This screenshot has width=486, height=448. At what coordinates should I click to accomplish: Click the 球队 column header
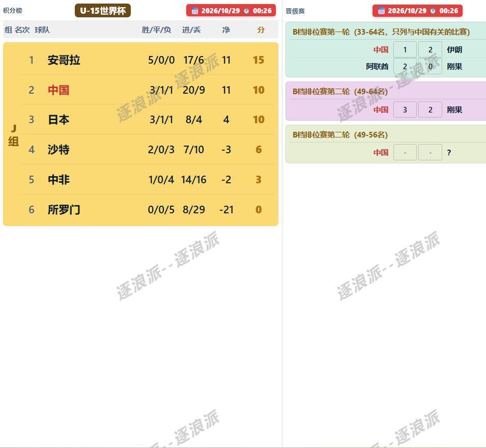42,30
